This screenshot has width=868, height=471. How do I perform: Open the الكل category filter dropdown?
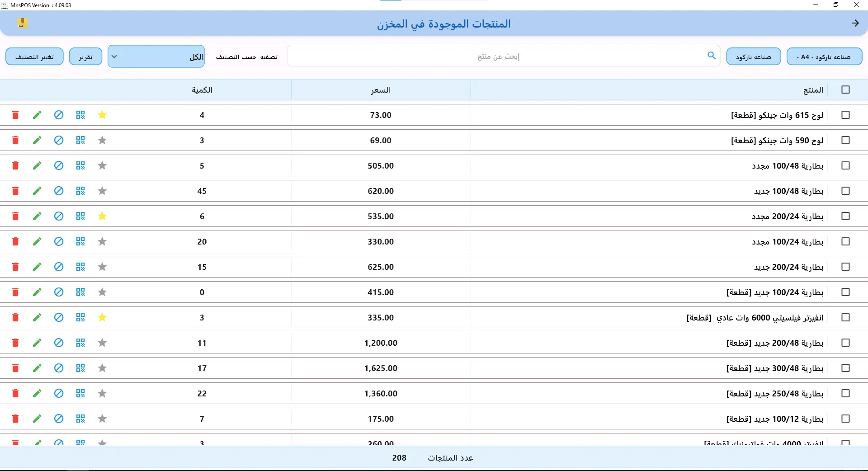click(x=156, y=56)
